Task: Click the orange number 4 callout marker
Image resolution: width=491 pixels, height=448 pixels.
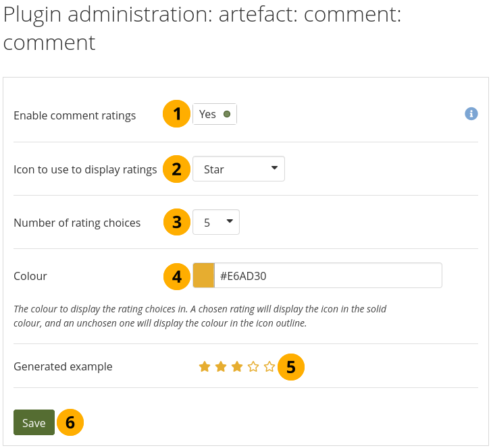Action: click(177, 276)
